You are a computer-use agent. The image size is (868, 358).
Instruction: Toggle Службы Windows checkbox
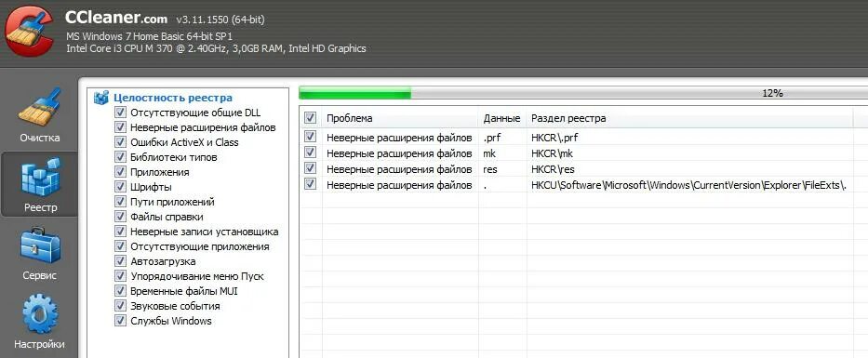120,321
